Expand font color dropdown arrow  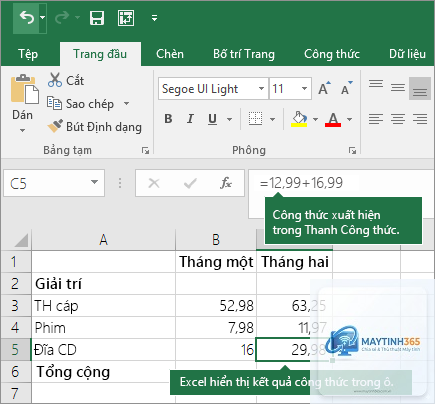click(x=349, y=119)
